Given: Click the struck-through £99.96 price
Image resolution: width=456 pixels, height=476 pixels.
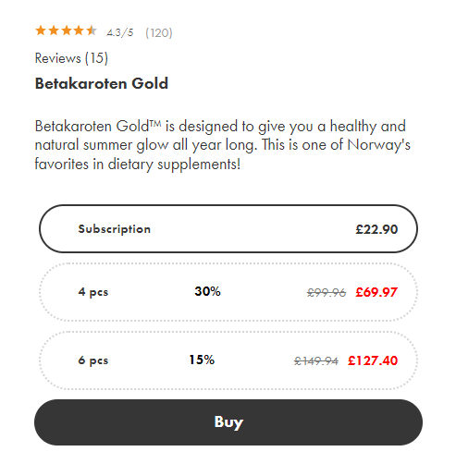Looking at the screenshot, I should (327, 292).
